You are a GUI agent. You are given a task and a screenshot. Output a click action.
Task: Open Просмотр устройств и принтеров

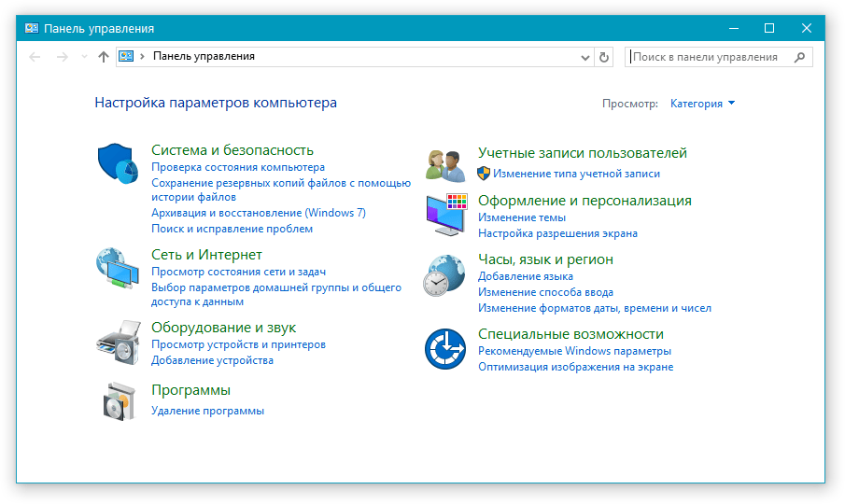[x=238, y=344]
